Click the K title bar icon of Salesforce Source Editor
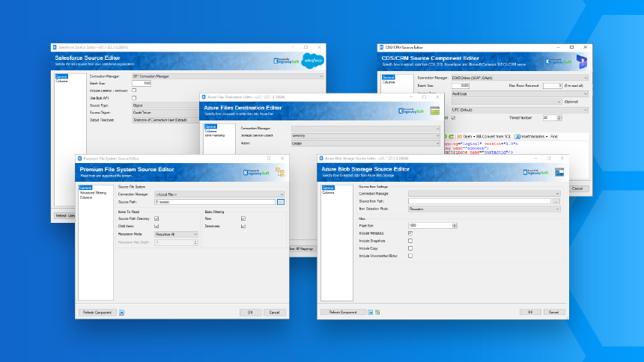 click(55, 47)
